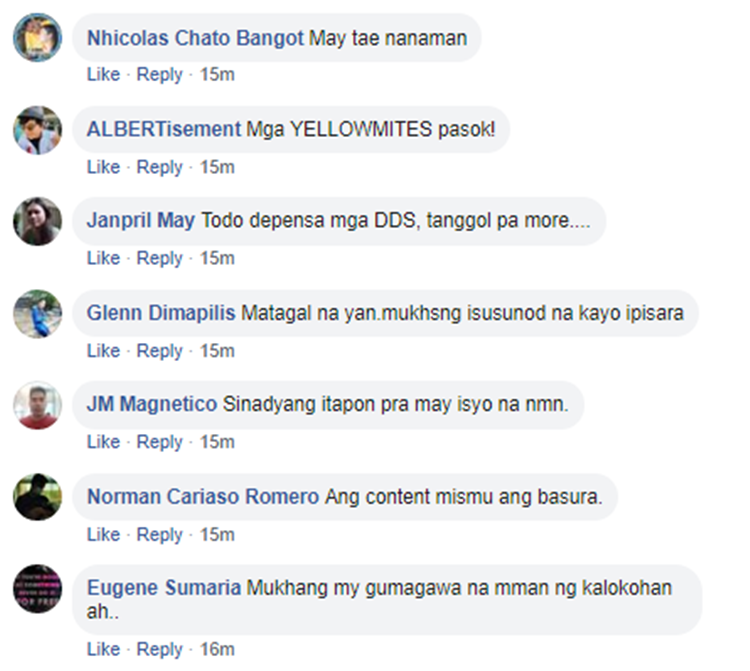
Task: Like Nhicolas Chato Bangot's comment
Action: coord(103,75)
